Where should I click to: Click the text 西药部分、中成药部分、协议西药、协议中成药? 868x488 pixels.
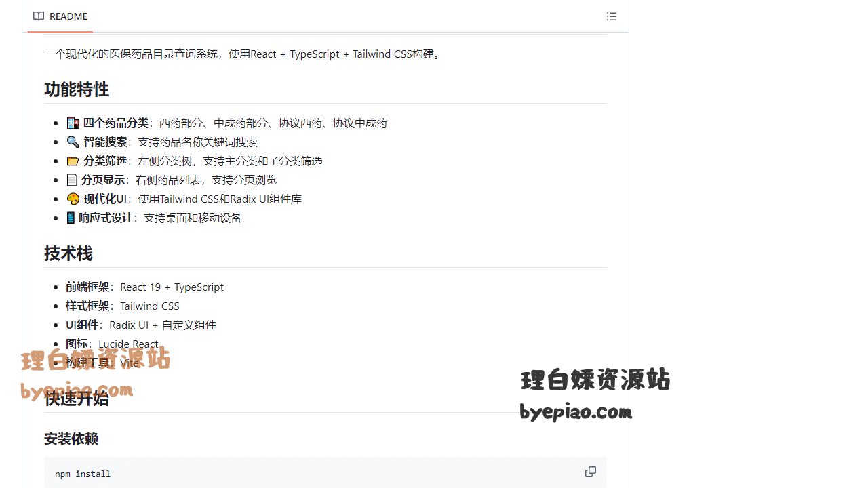coord(273,123)
